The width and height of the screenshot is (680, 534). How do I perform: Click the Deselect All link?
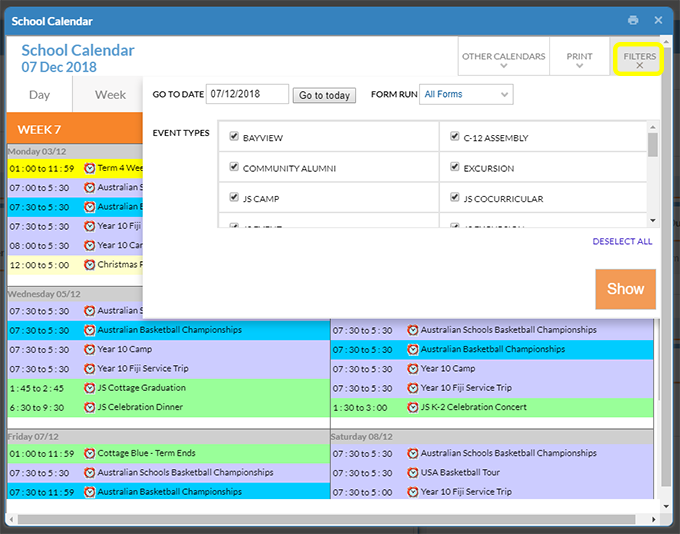[622, 241]
